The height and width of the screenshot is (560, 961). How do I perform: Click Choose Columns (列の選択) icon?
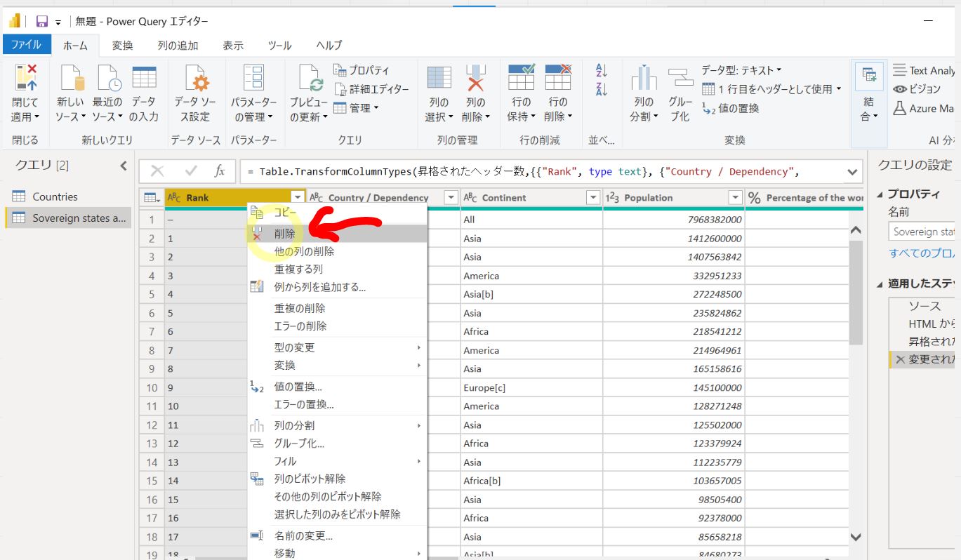pos(439,77)
